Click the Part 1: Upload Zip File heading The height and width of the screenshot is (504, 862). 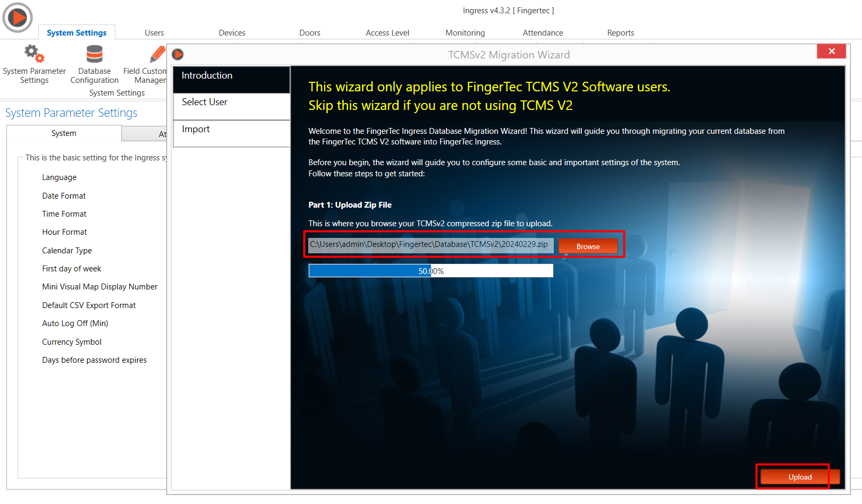350,205
